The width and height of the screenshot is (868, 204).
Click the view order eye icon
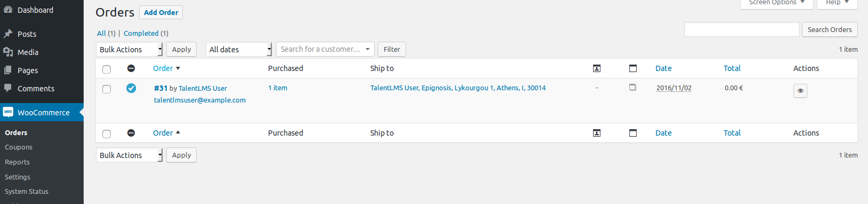tap(800, 91)
